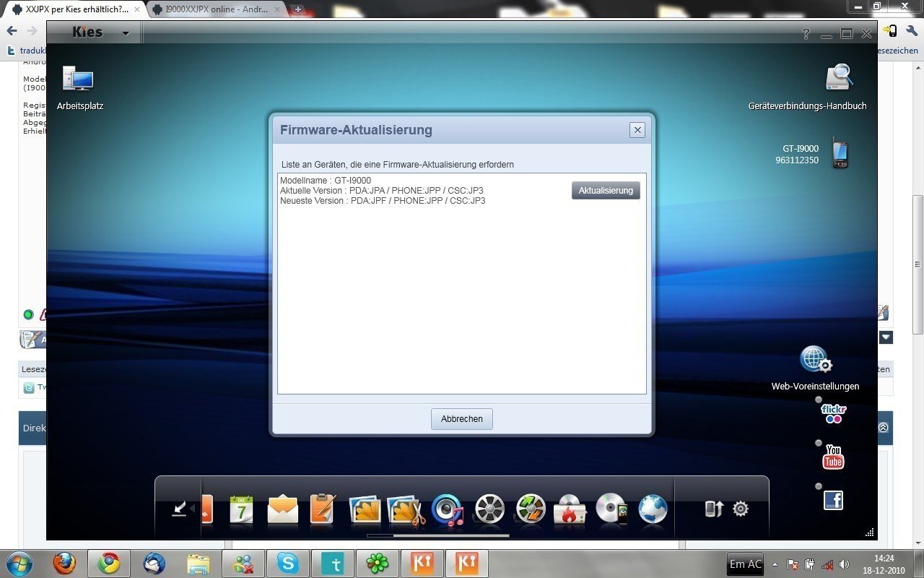Viewport: 924px width, 578px height.
Task: Switch to the first Kies taskbar button
Action: coord(422,563)
